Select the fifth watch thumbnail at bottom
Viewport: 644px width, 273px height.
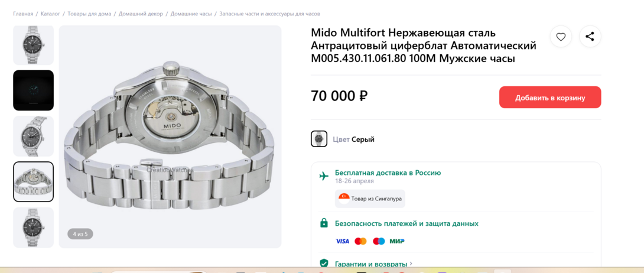33,227
